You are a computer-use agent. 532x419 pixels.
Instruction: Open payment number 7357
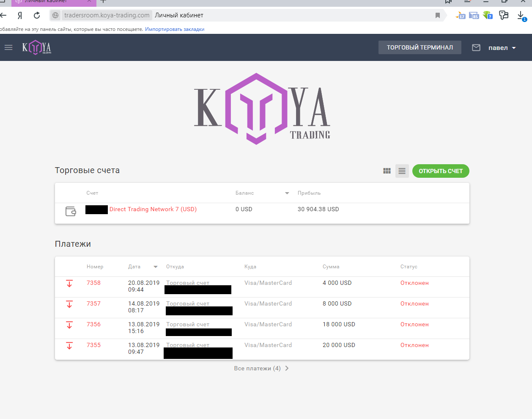[93, 303]
